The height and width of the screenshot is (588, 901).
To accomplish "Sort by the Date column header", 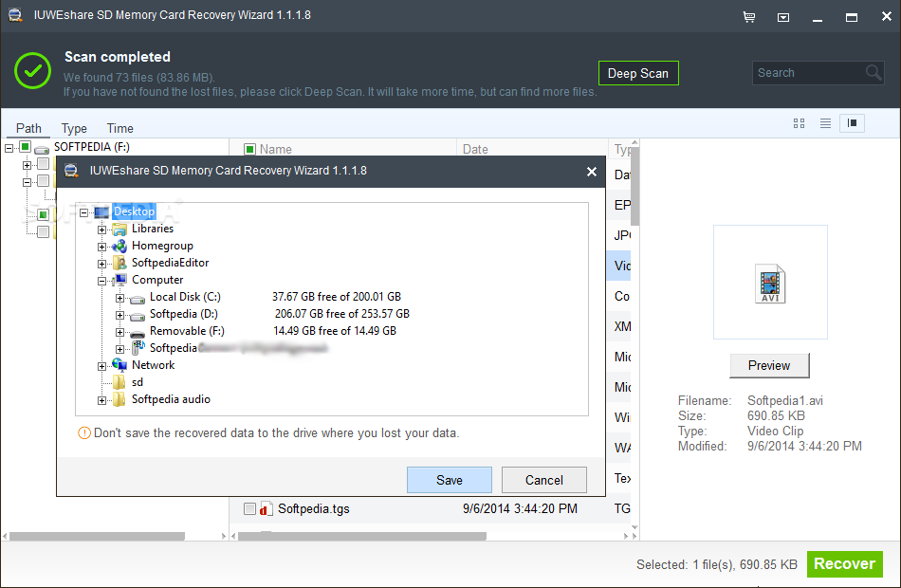I will point(475,150).
